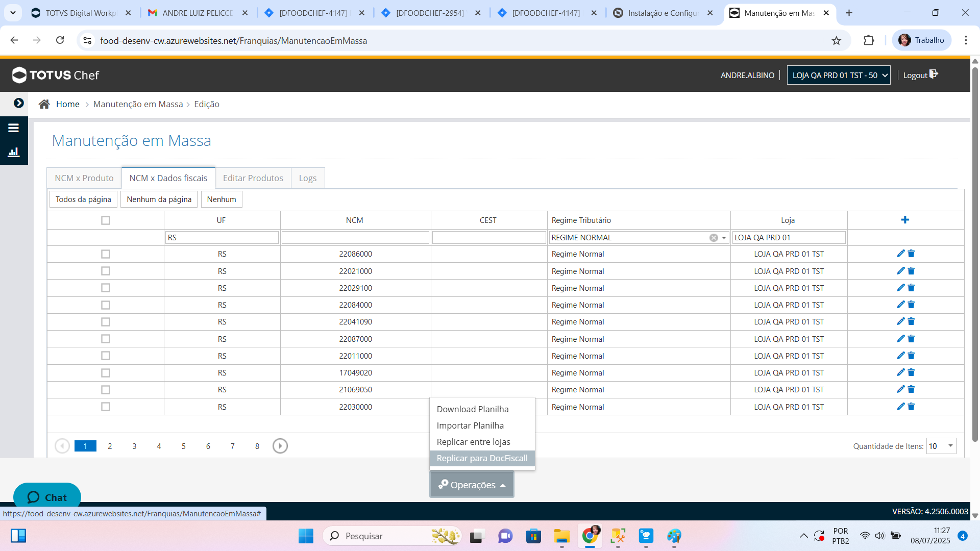The width and height of the screenshot is (980, 551).
Task: Open the bar chart reports sidebar icon
Action: [14, 152]
